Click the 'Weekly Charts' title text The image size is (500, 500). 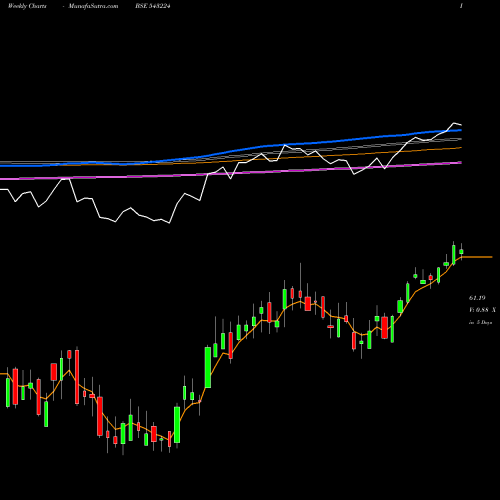(27, 6)
